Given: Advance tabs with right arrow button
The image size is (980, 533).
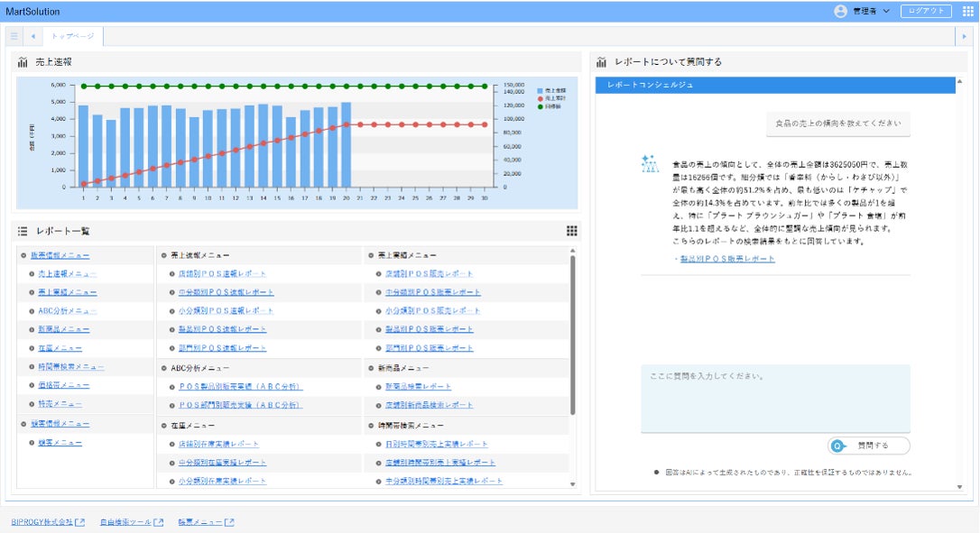Looking at the screenshot, I should [x=965, y=36].
